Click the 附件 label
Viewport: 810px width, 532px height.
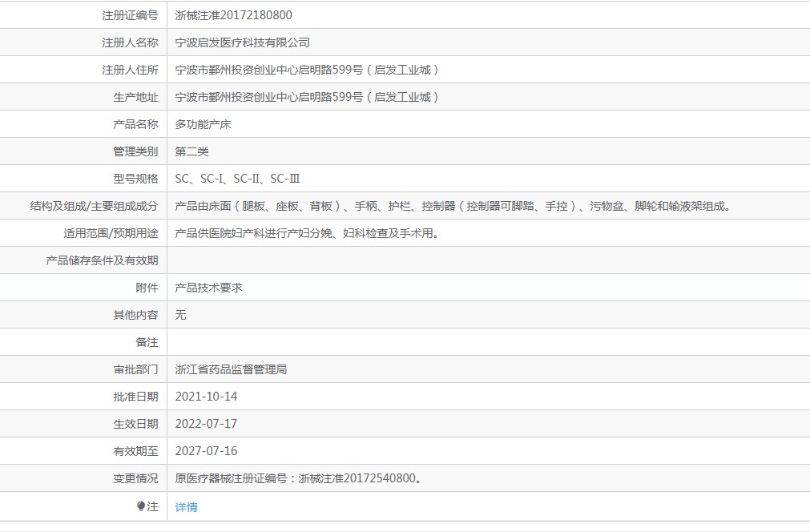pyautogui.click(x=147, y=288)
